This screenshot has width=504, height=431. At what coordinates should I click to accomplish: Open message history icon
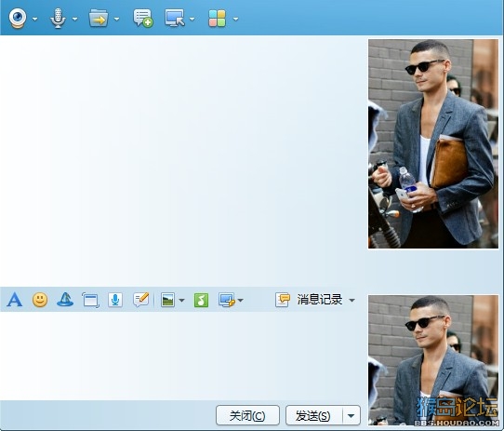(x=282, y=300)
